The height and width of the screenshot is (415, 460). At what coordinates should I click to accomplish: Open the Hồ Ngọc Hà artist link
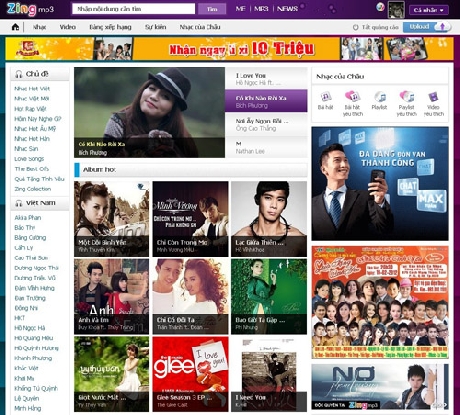point(30,328)
